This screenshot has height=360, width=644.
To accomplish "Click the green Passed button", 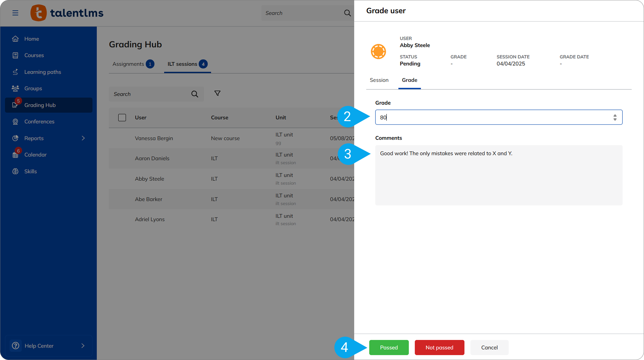I will [x=389, y=347].
